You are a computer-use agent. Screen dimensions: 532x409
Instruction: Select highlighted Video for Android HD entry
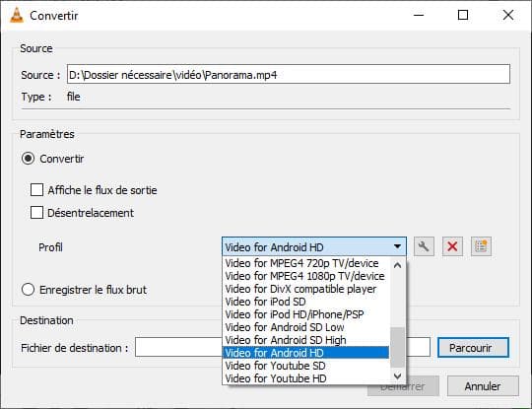[305, 353]
